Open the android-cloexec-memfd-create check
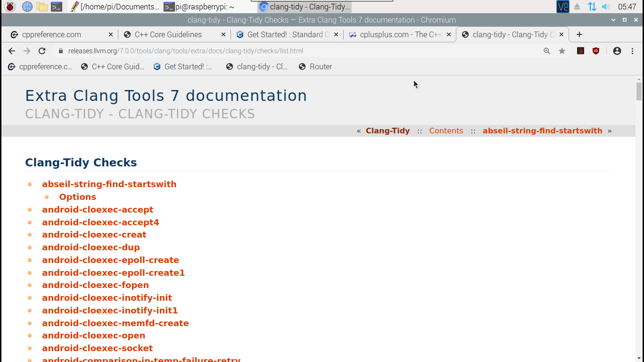This screenshot has width=644, height=362. (115, 323)
